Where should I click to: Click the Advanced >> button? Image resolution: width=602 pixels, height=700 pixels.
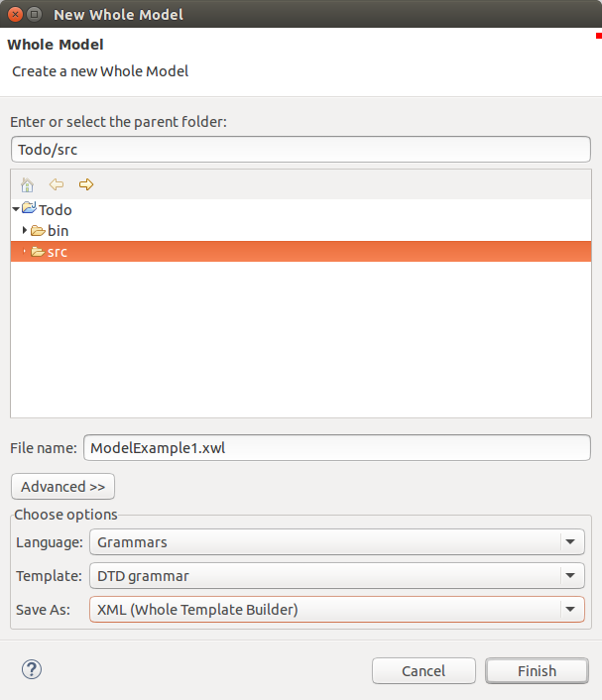[63, 486]
